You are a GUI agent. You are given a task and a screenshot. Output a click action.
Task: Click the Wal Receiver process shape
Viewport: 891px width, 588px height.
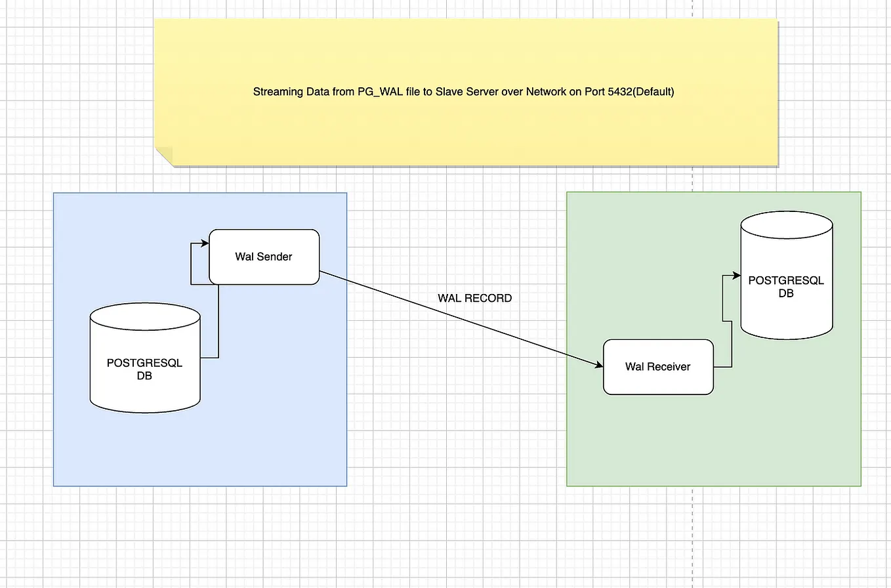click(x=657, y=367)
